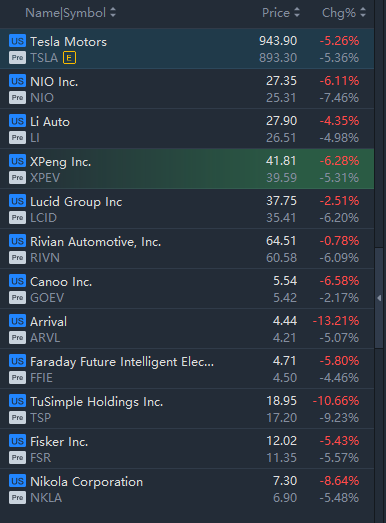Sort the watchlist by Price column
Image resolution: width=386 pixels, height=523 pixels.
click(x=281, y=13)
